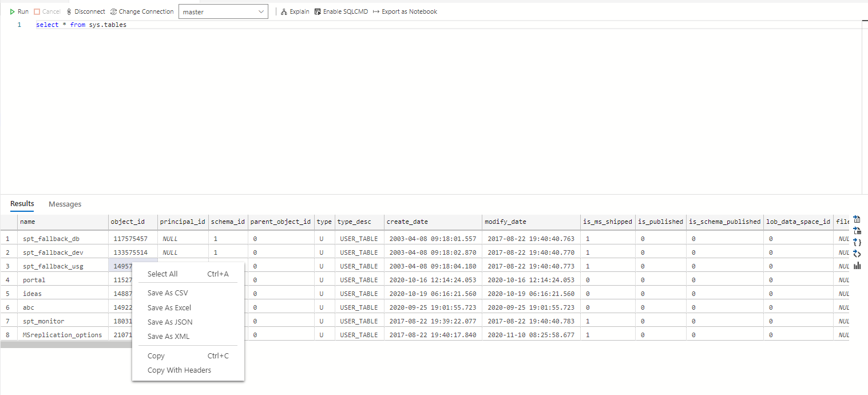
Task: Open the Explain query plan tool
Action: click(295, 11)
